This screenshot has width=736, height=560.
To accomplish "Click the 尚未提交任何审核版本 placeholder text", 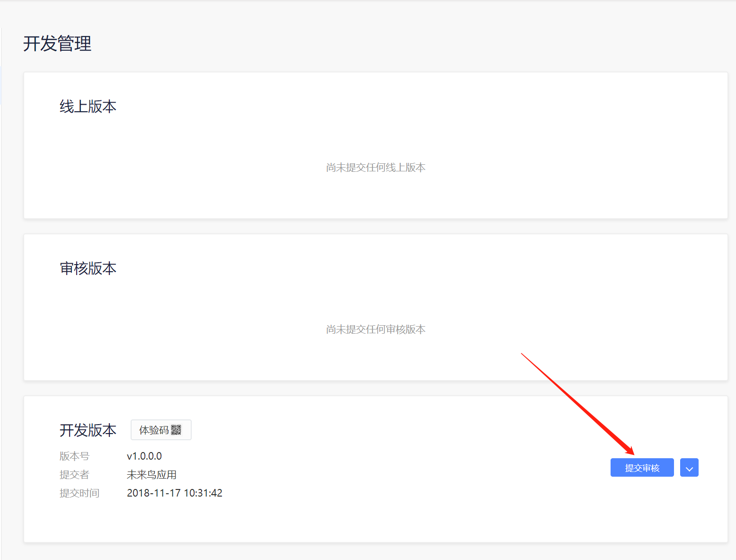I will click(376, 329).
